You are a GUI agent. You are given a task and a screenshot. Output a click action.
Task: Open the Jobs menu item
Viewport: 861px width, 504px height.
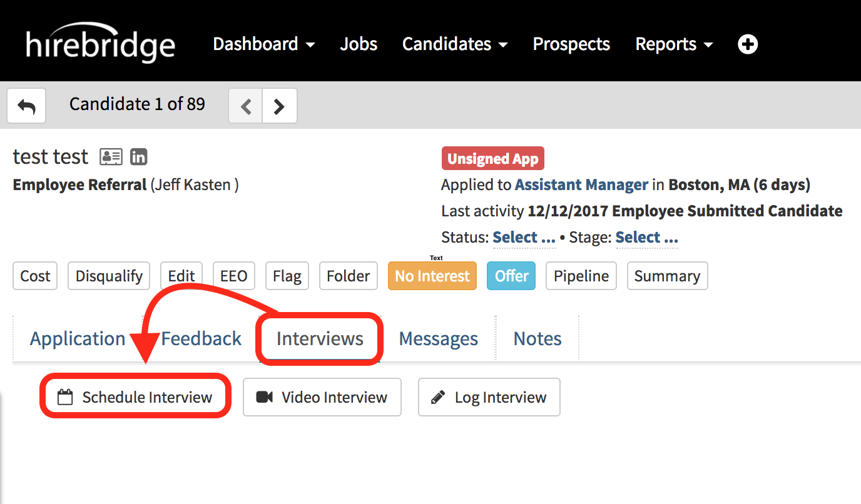point(359,44)
